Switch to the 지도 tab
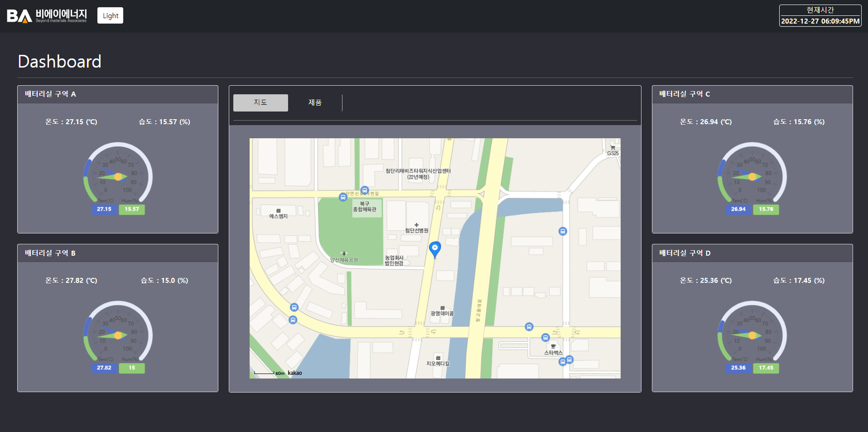868x432 pixels. click(x=260, y=102)
